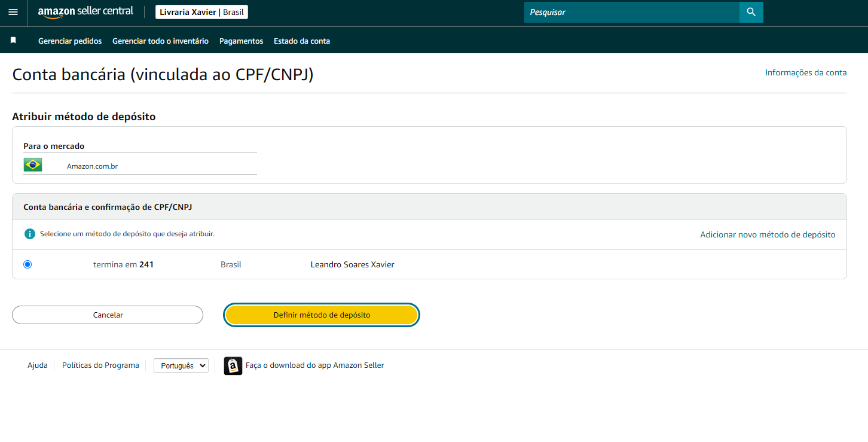Image resolution: width=868 pixels, height=442 pixels.
Task: Open the Livraria Xavier | Brasil account switcher
Action: tap(201, 12)
